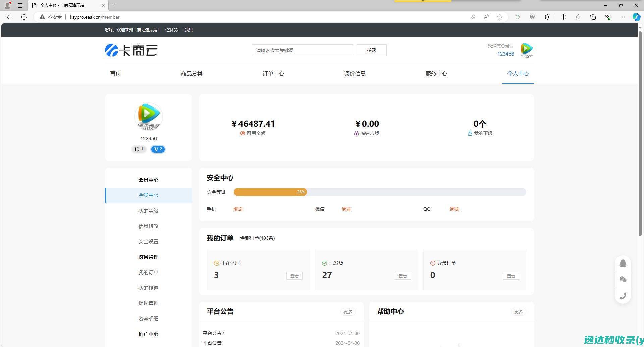The height and width of the screenshot is (347, 644).
Task: Open the browser settings ellipsis menu
Action: 623,17
